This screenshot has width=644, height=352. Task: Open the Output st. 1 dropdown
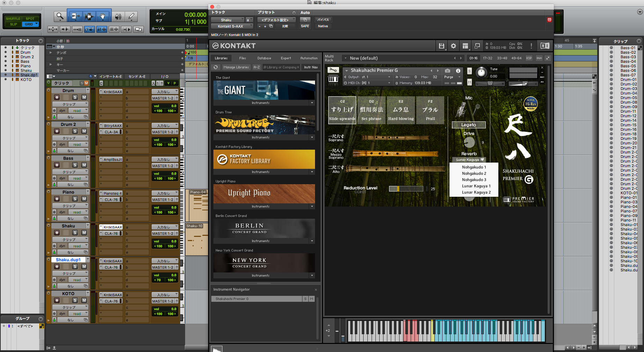tap(367, 77)
